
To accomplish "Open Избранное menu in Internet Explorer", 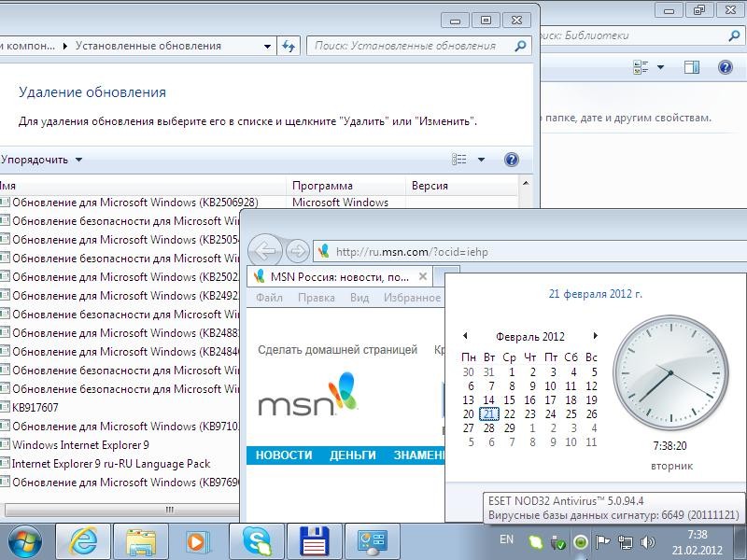I will pos(412,298).
